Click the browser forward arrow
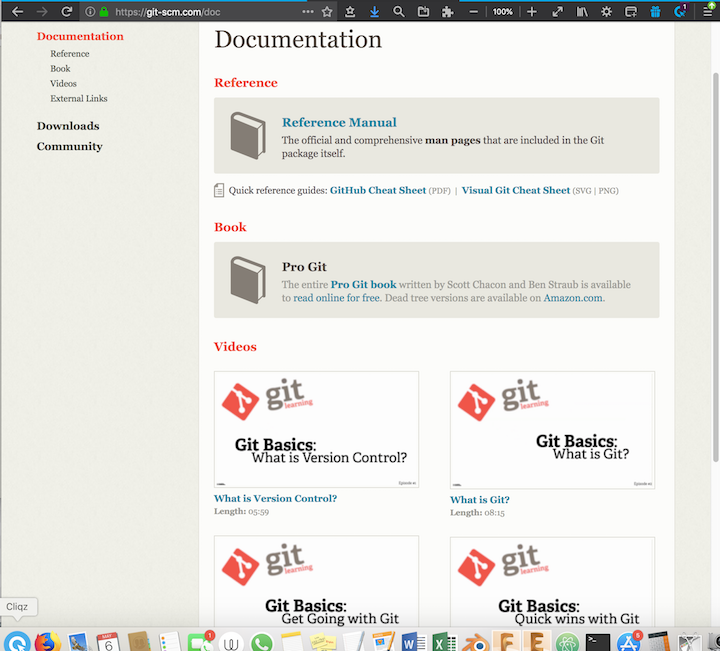The image size is (720, 651). (42, 11)
